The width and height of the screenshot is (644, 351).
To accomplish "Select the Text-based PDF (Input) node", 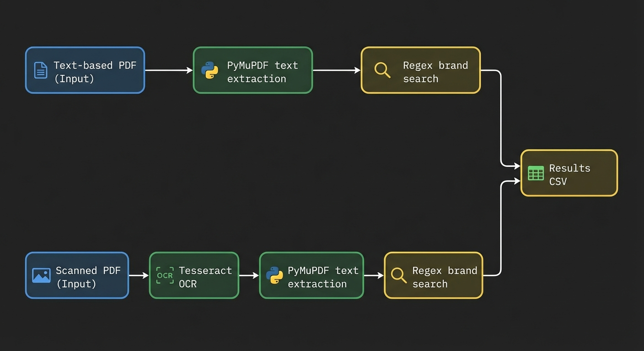I will pyautogui.click(x=85, y=70).
